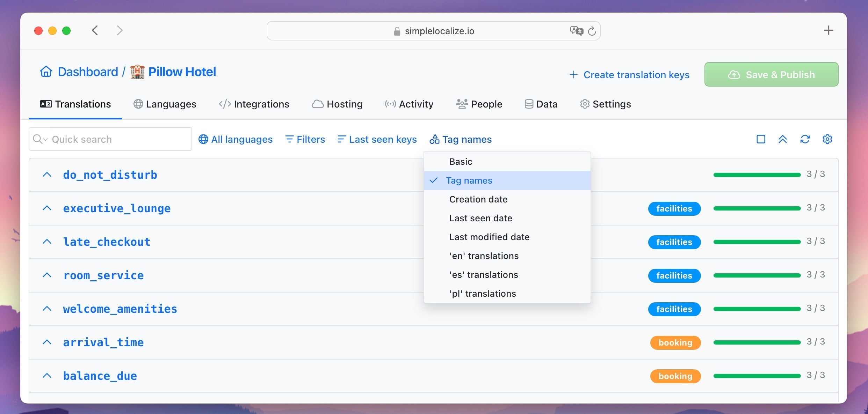Click progress bar on late_checkout row

click(757, 242)
